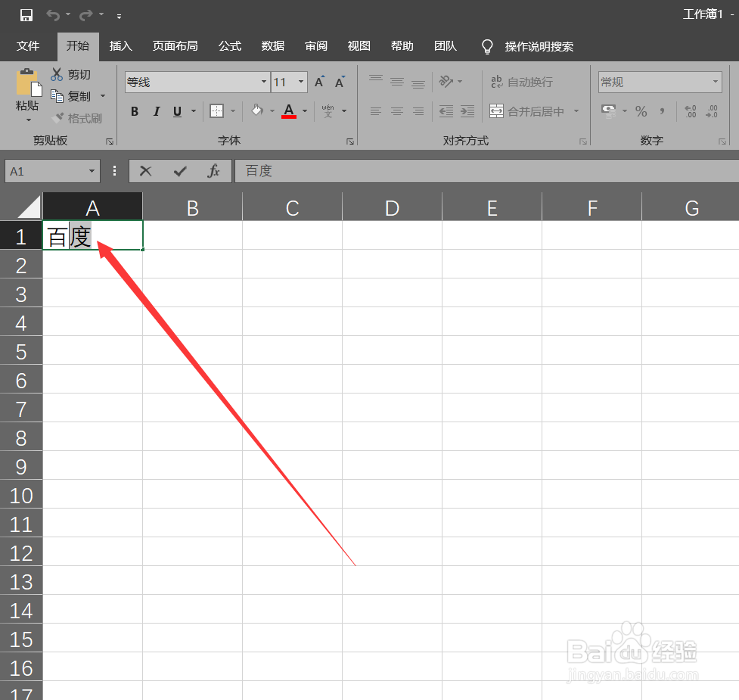Toggle italic formatting

click(157, 111)
